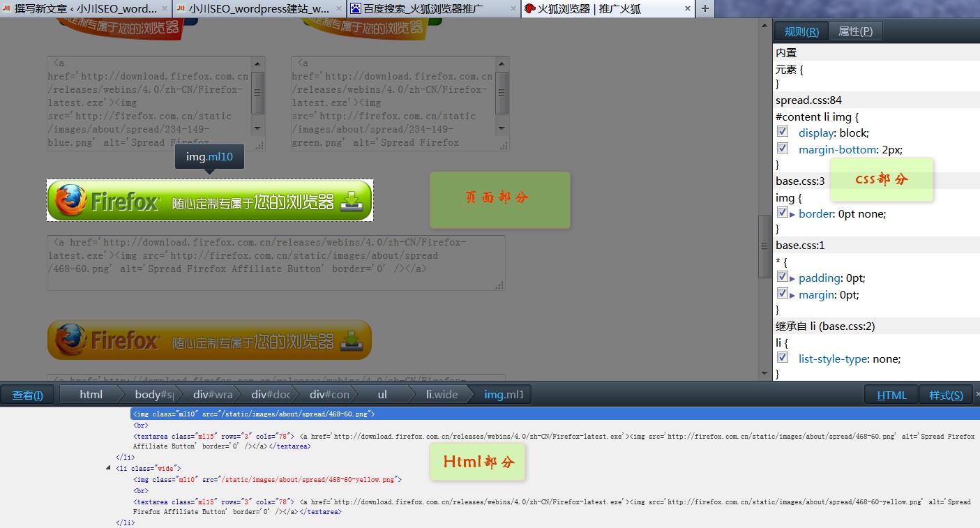980x528 pixels.
Task: Expand the border property triangle
Action: coord(792,214)
